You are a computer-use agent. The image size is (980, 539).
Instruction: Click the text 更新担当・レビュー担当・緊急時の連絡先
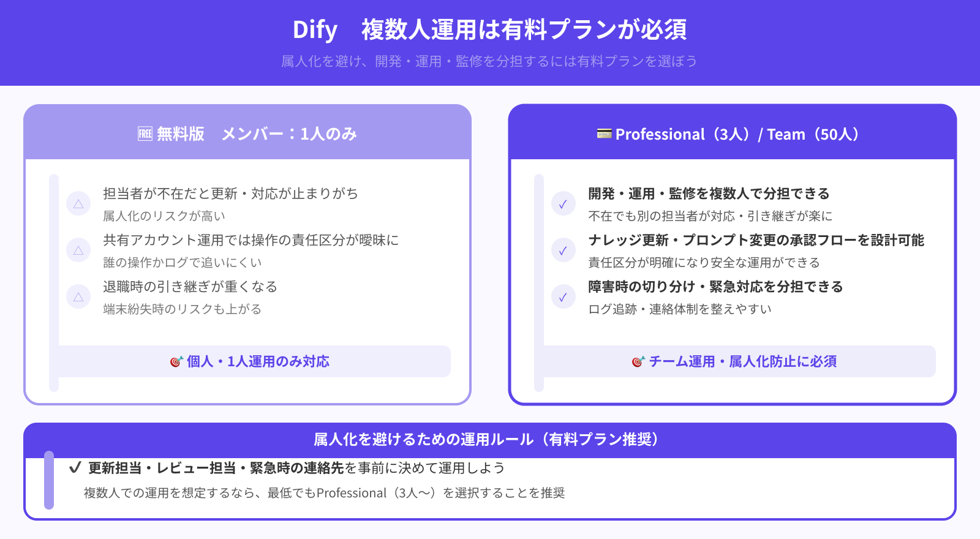pyautogui.click(x=216, y=468)
